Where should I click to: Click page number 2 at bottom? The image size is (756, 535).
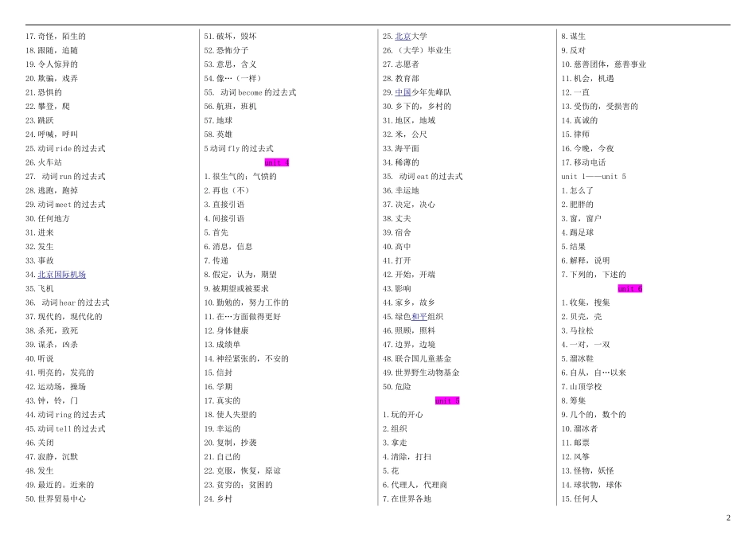pyautogui.click(x=728, y=518)
